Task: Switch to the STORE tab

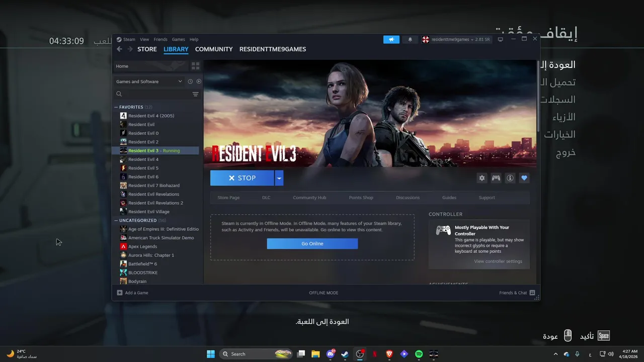Action: pos(147,49)
